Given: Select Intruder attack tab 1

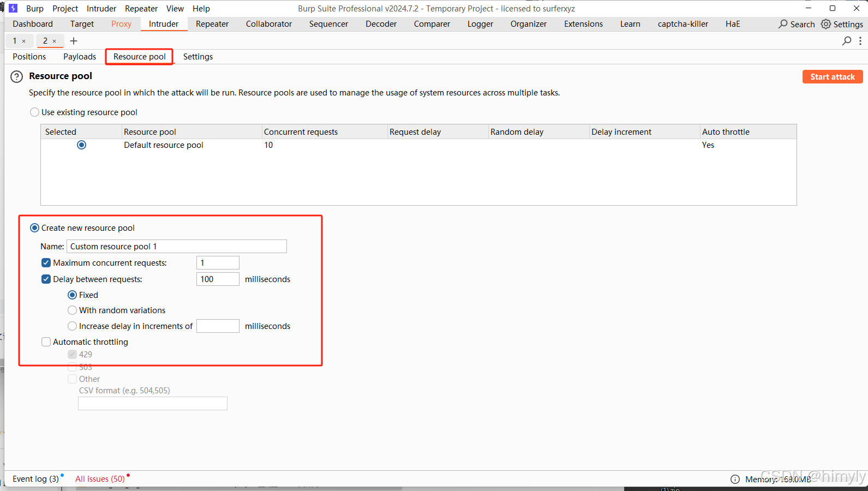Looking at the screenshot, I should pyautogui.click(x=15, y=41).
